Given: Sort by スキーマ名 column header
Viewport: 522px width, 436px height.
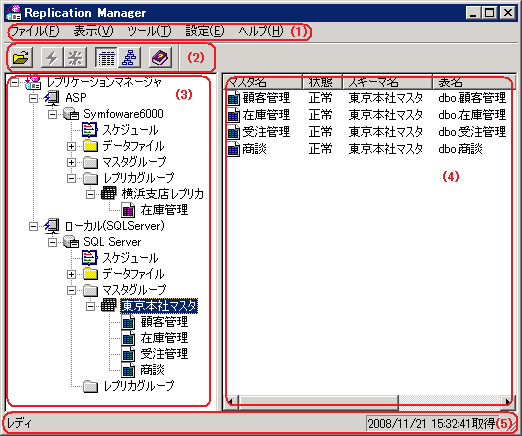Looking at the screenshot, I should (387, 82).
